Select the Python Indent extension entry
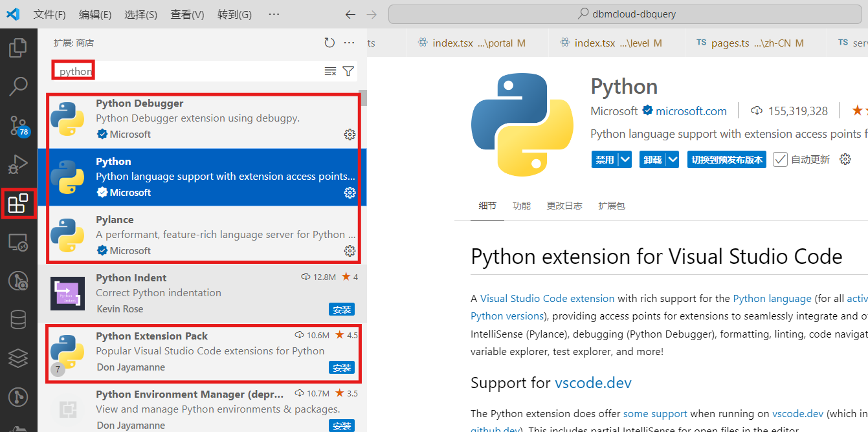868x432 pixels. pyautogui.click(x=202, y=294)
